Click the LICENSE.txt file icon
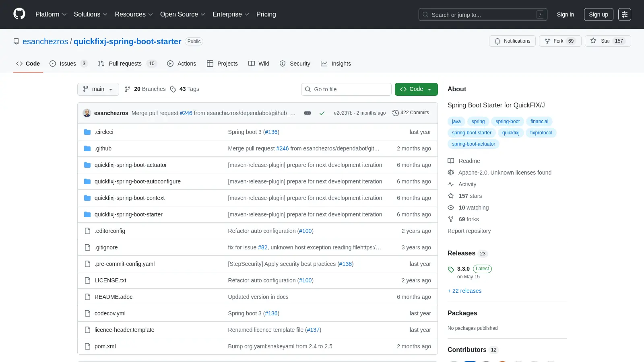 (87, 280)
